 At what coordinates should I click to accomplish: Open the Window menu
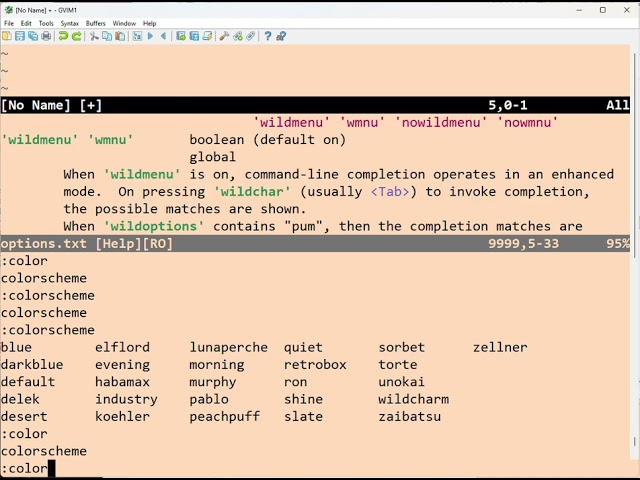(x=124, y=23)
